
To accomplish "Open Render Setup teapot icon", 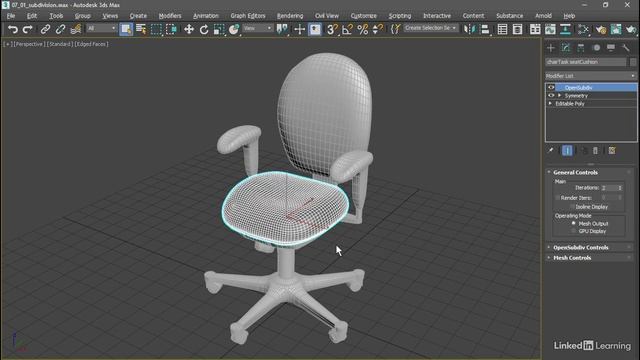I will [x=600, y=29].
